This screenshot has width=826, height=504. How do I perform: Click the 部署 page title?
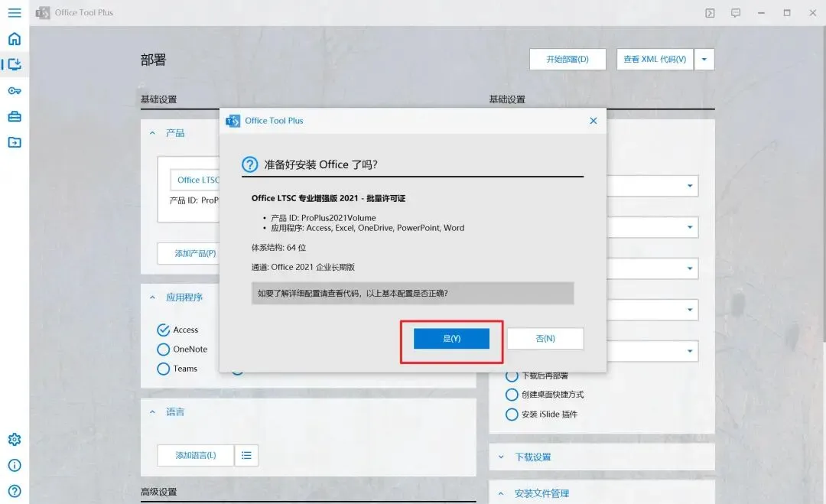[153, 60]
